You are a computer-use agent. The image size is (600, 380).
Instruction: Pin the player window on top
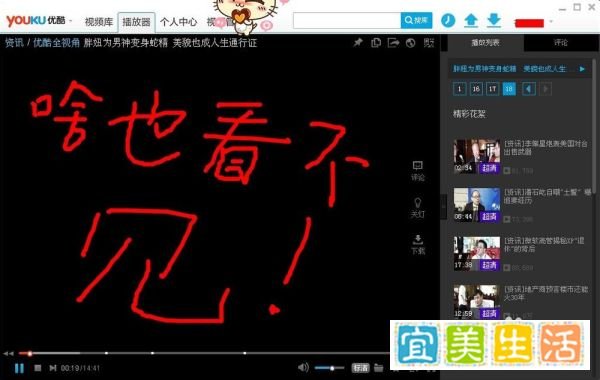click(x=358, y=43)
